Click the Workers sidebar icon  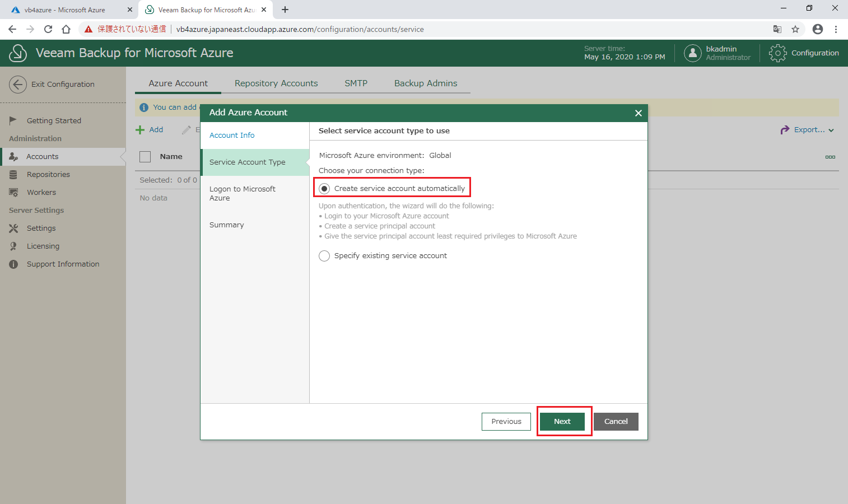point(13,193)
